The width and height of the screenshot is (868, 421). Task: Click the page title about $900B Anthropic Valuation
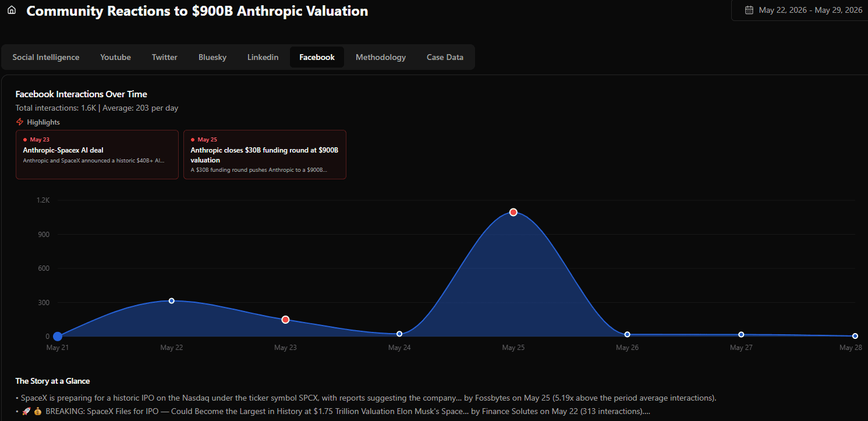point(197,10)
